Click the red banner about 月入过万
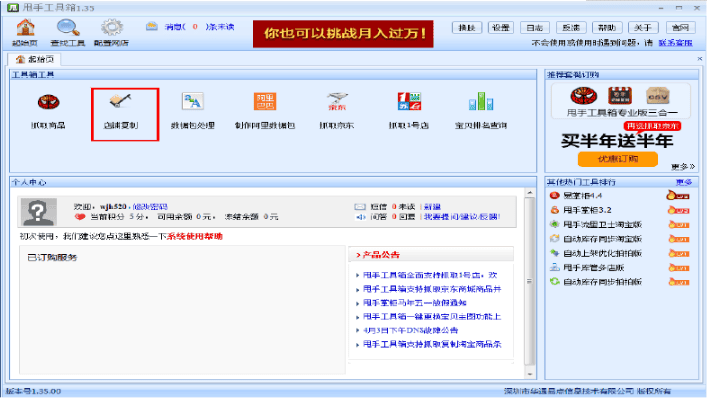 click(x=343, y=34)
